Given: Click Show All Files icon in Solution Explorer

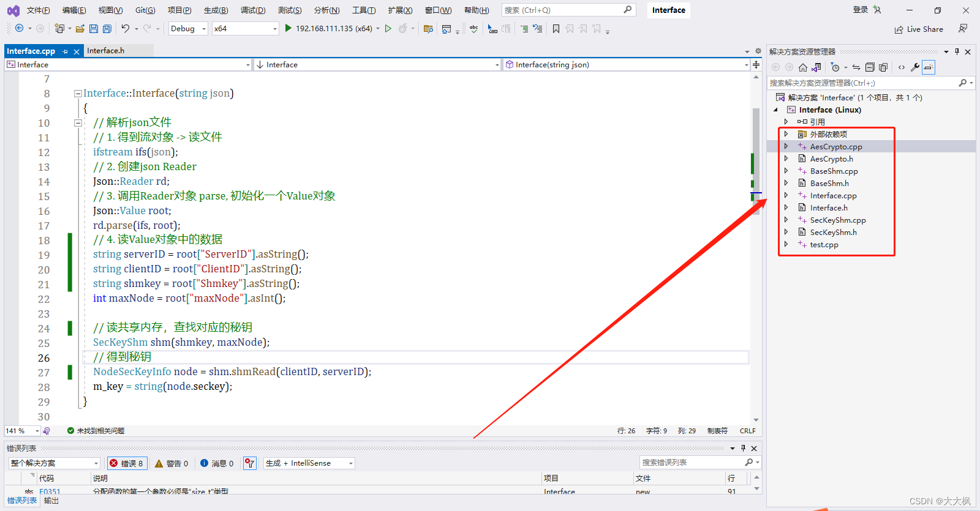Looking at the screenshot, I should point(883,67).
